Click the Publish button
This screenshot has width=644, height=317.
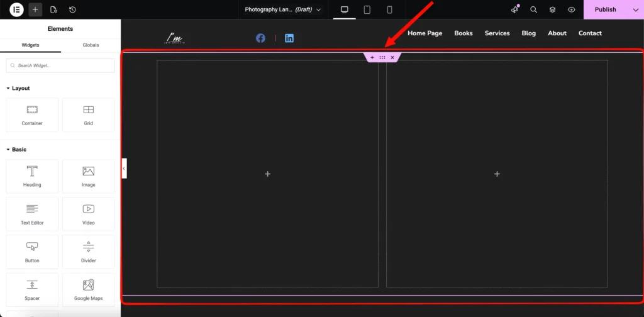tap(606, 9)
